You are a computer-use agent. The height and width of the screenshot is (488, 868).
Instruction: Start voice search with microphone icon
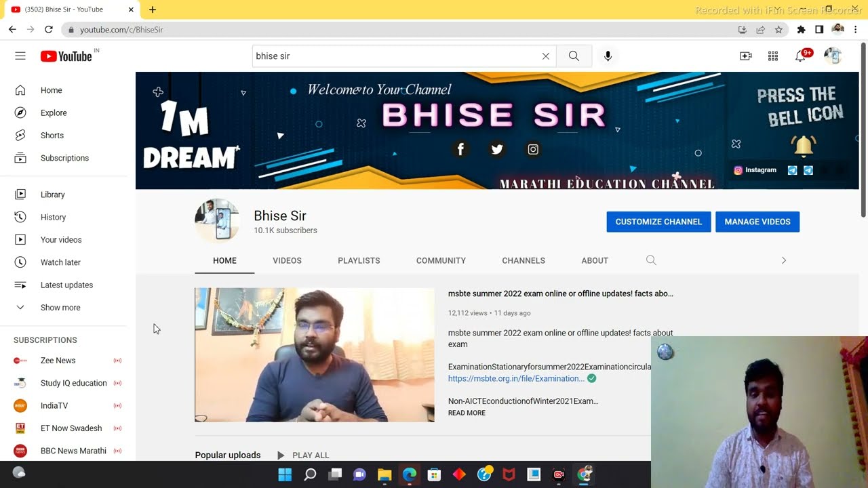(608, 56)
